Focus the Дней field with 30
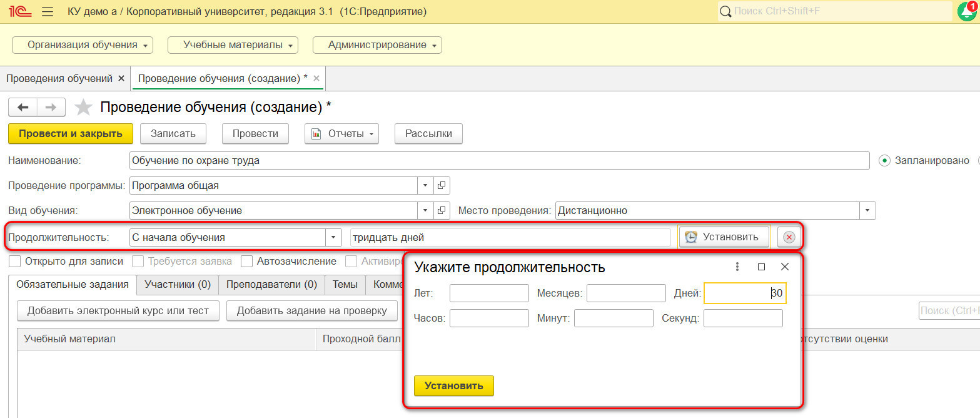980x418 pixels. click(745, 293)
